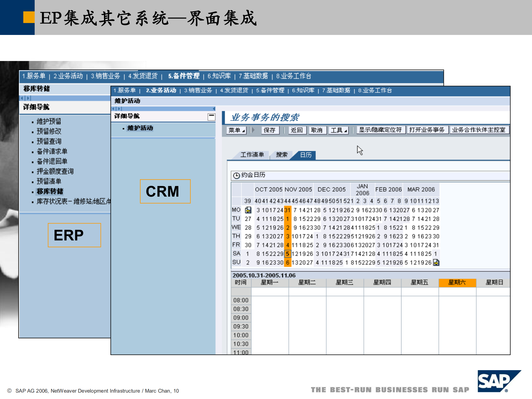The image size is (532, 399).
Task: Click the 打开业务事务 button
Action: click(x=427, y=129)
